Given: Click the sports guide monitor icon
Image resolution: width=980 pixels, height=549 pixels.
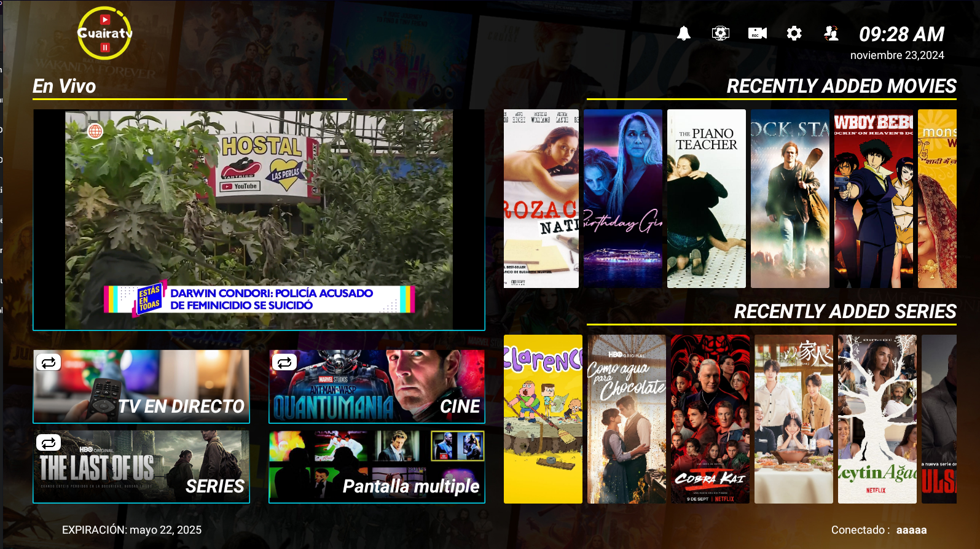Looking at the screenshot, I should 720,33.
